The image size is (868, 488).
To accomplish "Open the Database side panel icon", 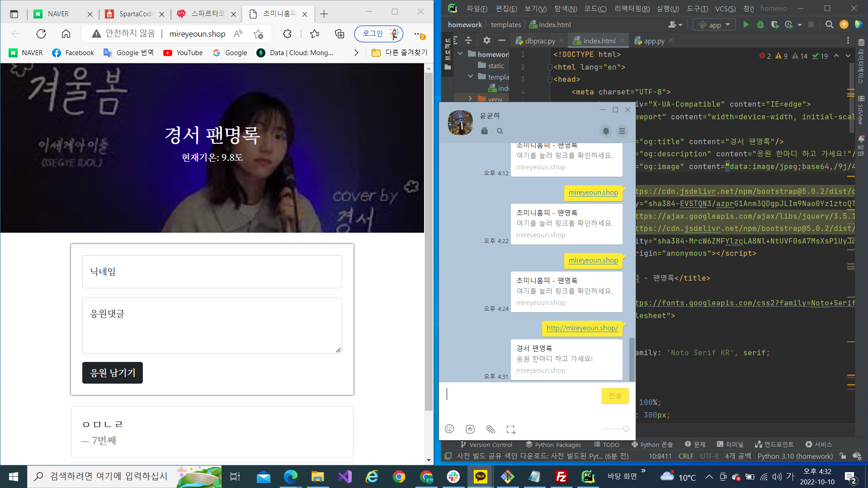I will click(861, 42).
